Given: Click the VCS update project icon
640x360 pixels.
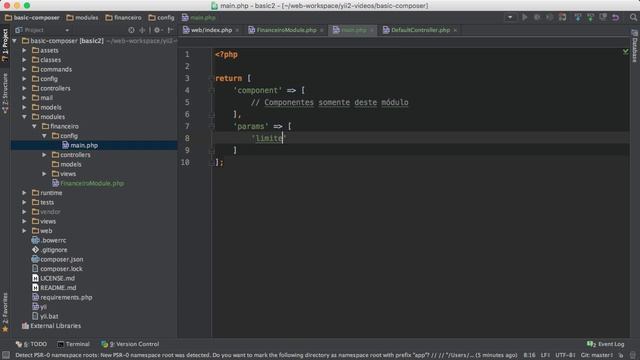Looking at the screenshot, I should [x=578, y=17].
